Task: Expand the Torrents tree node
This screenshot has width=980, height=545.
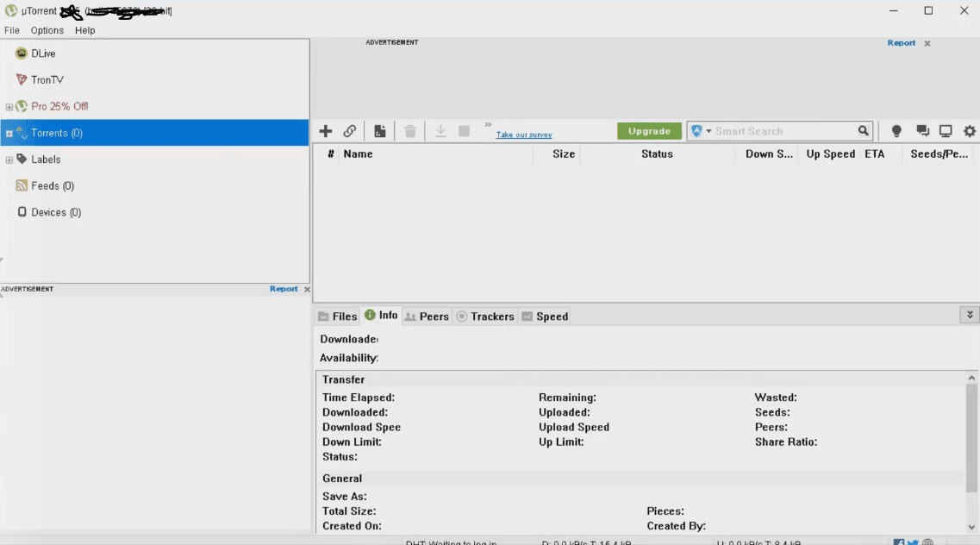Action: 9,133
